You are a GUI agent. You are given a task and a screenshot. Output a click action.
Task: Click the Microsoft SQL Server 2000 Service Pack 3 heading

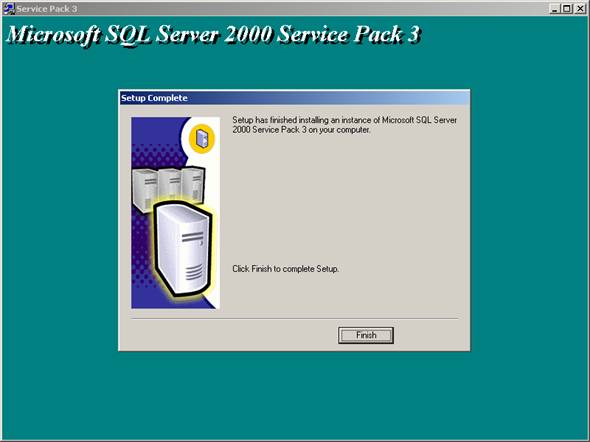[213, 35]
